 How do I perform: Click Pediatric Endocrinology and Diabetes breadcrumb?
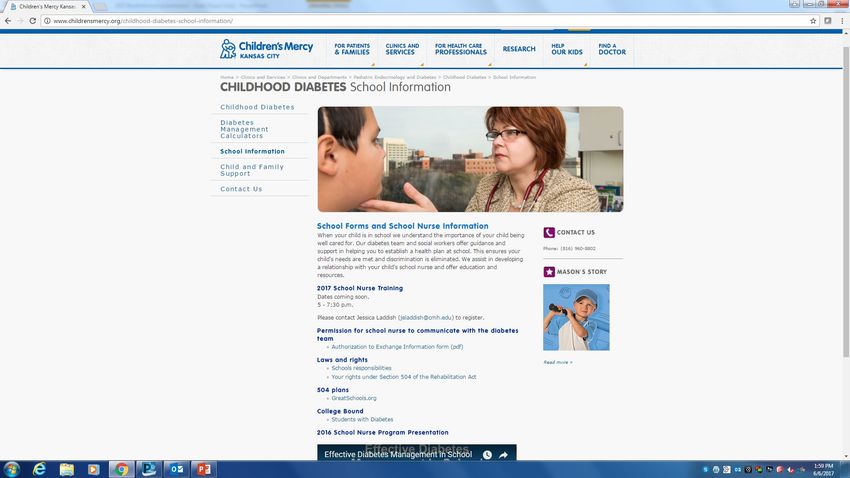pyautogui.click(x=395, y=77)
